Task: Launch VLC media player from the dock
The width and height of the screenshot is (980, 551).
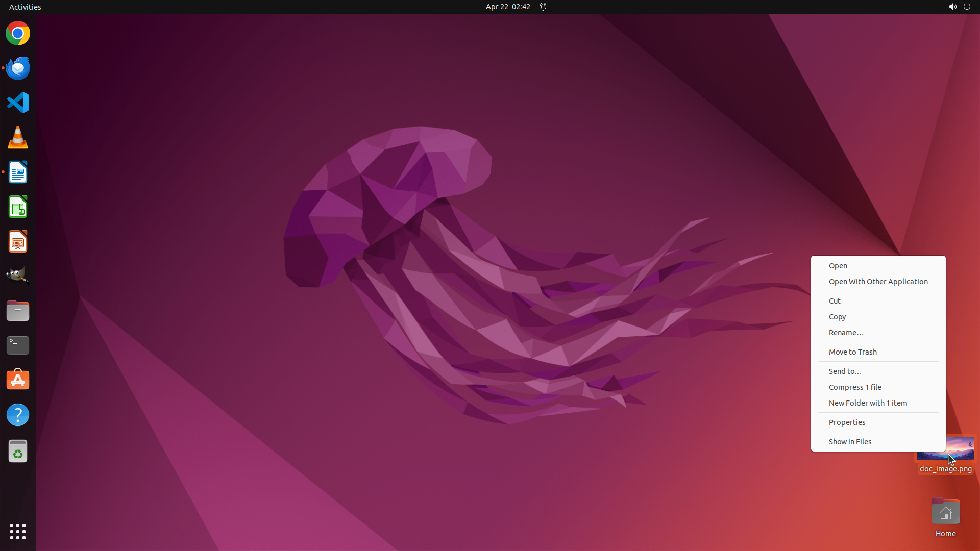Action: (x=18, y=137)
